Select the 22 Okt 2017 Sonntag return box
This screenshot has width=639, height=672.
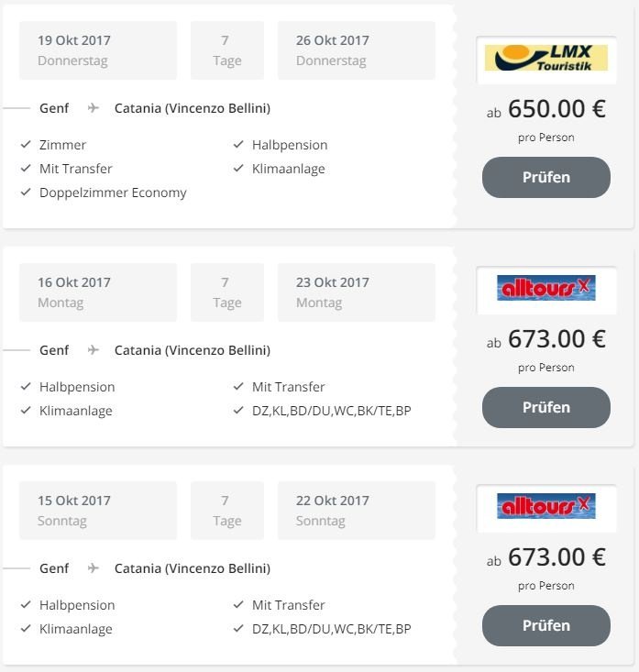tap(356, 511)
